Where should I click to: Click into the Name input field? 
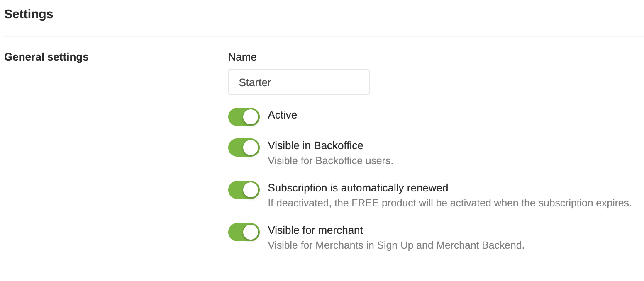pos(299,82)
